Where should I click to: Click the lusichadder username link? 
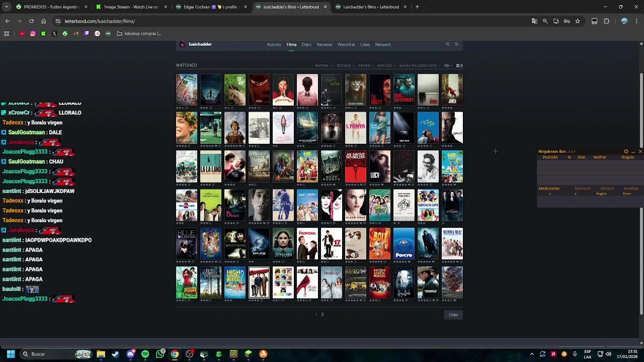click(x=200, y=44)
